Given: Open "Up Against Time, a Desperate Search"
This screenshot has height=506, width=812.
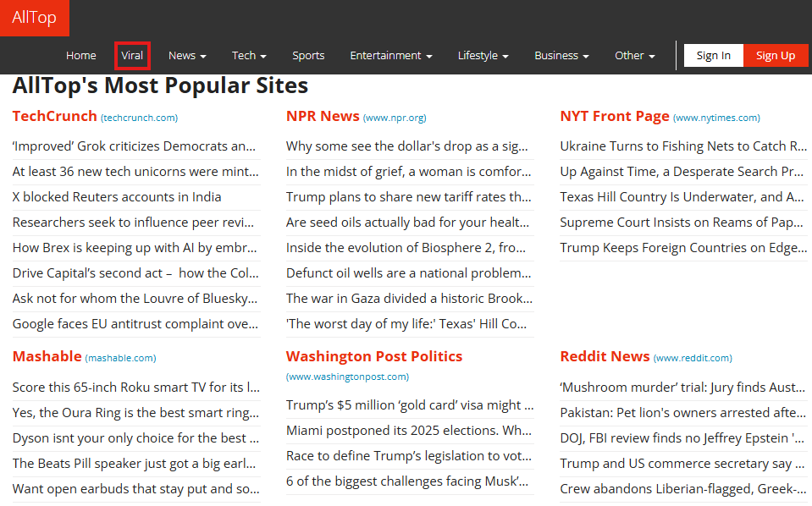Looking at the screenshot, I should [682, 172].
